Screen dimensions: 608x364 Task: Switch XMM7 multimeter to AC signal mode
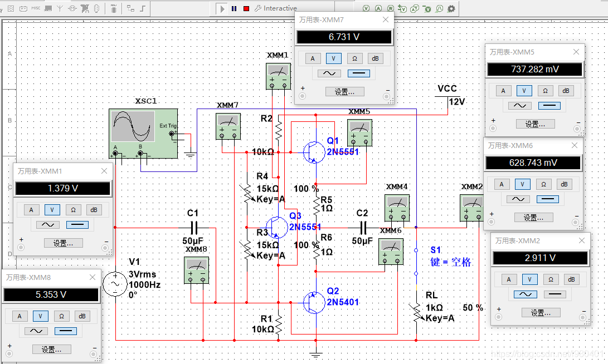329,73
